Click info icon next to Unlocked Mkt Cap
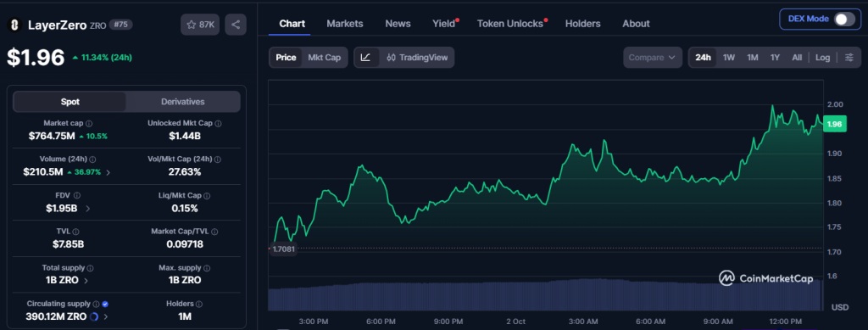 pos(218,124)
